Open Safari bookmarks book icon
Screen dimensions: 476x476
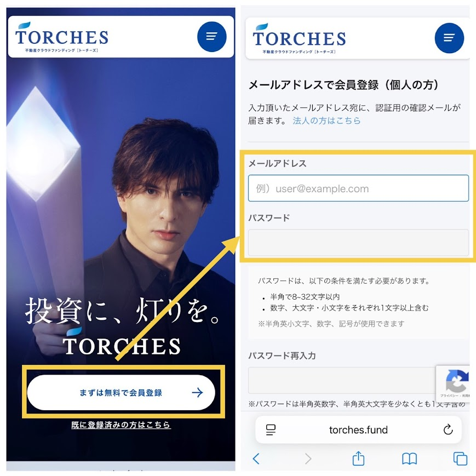coord(409,458)
